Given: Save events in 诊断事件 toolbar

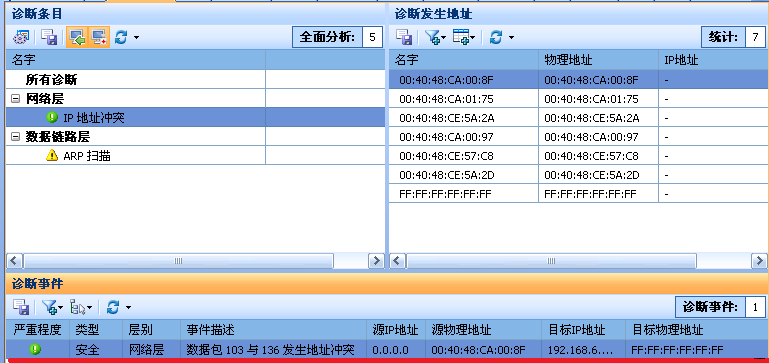Looking at the screenshot, I should [x=21, y=307].
